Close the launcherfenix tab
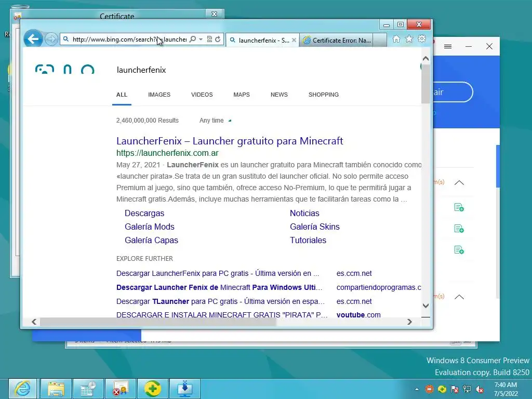The image size is (532, 399). tap(294, 40)
